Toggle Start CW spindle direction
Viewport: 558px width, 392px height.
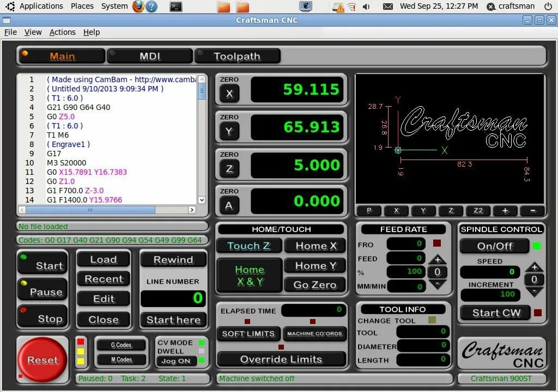coord(496,313)
